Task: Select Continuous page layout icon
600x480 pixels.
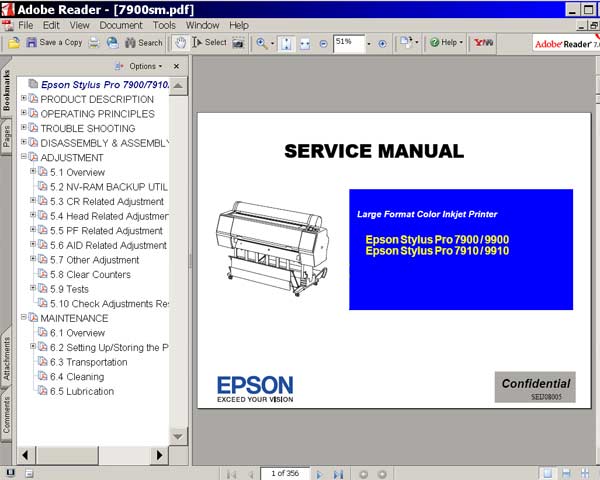Action: (x=566, y=473)
